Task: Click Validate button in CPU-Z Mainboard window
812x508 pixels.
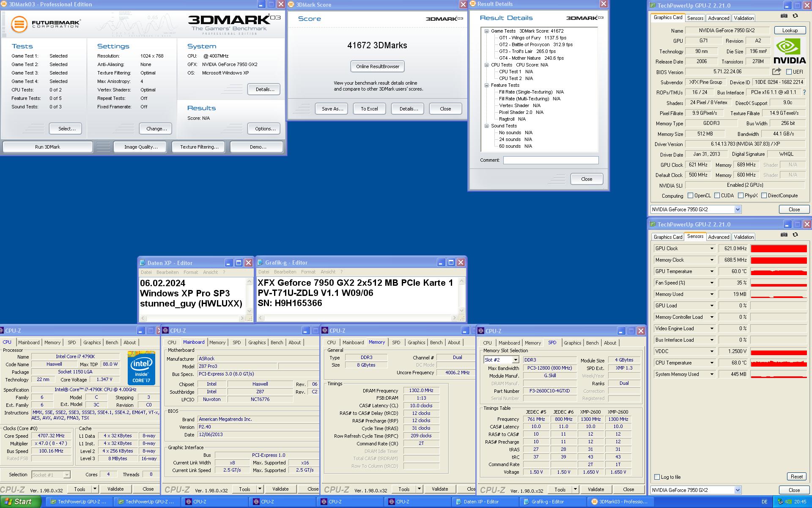Action: [280, 489]
